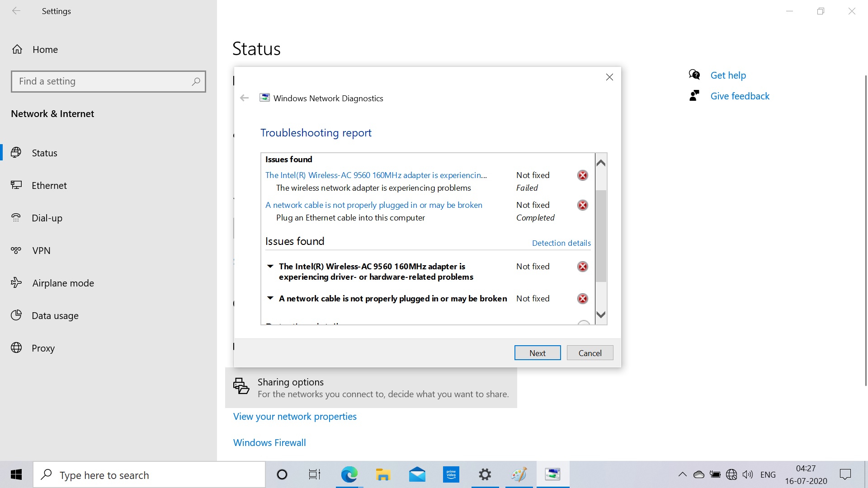Open the volume speaker tray icon
868x488 pixels.
(748, 474)
